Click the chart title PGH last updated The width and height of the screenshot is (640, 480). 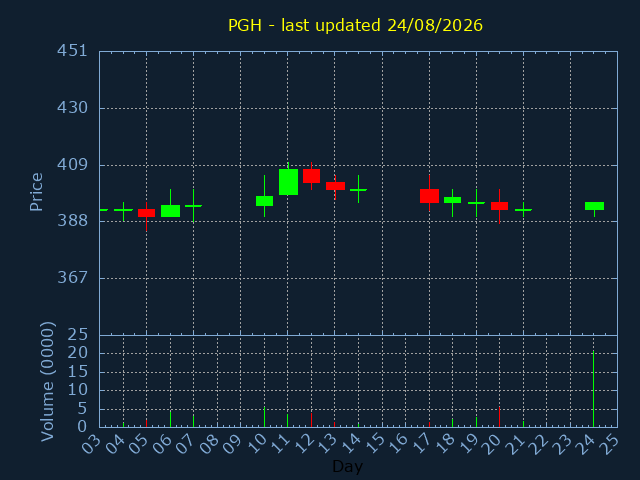tap(355, 25)
